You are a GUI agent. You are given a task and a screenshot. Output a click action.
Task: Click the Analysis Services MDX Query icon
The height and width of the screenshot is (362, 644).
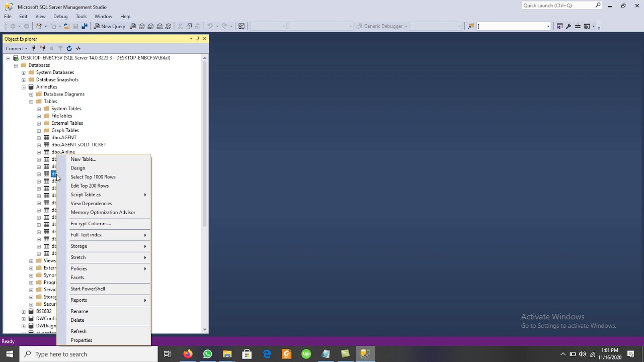[x=142, y=26]
